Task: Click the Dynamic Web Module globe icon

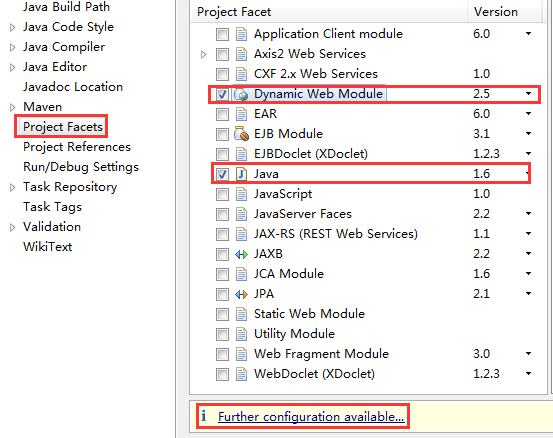Action: click(x=241, y=94)
